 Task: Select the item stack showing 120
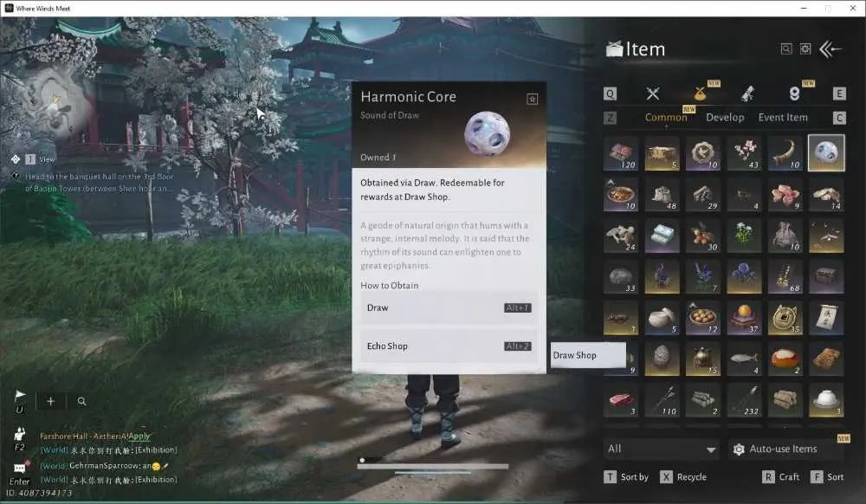(621, 153)
